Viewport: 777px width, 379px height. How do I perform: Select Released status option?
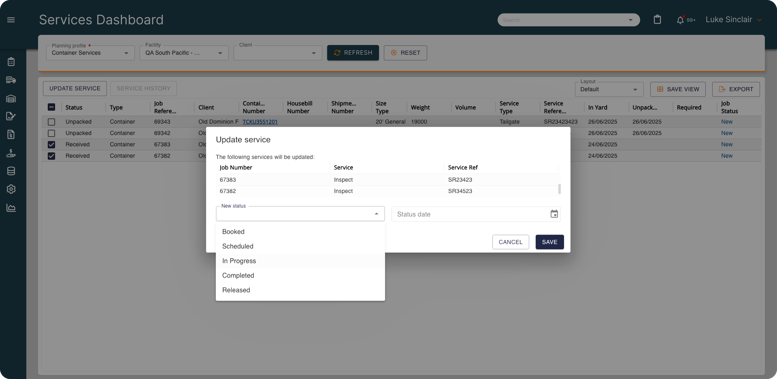(300, 290)
